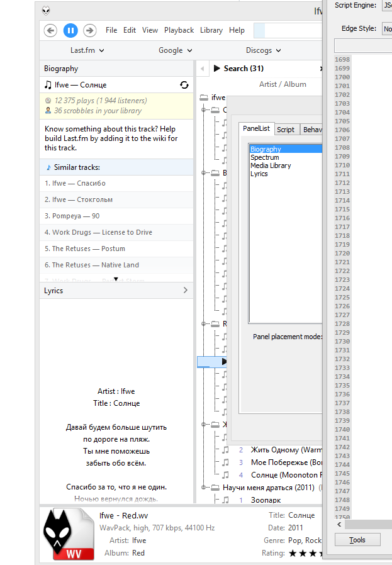This screenshot has width=392, height=565.
Task: Click the Artist / Album column header
Action: tap(283, 84)
